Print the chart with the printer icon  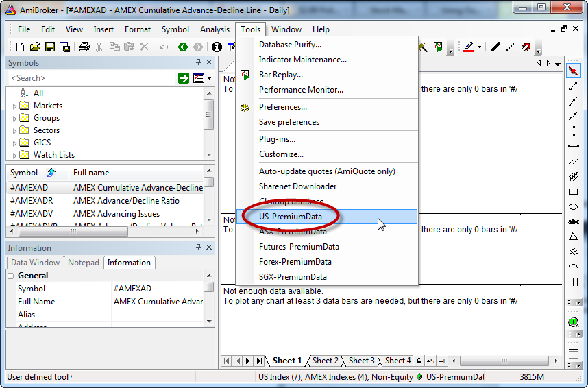coord(84,47)
